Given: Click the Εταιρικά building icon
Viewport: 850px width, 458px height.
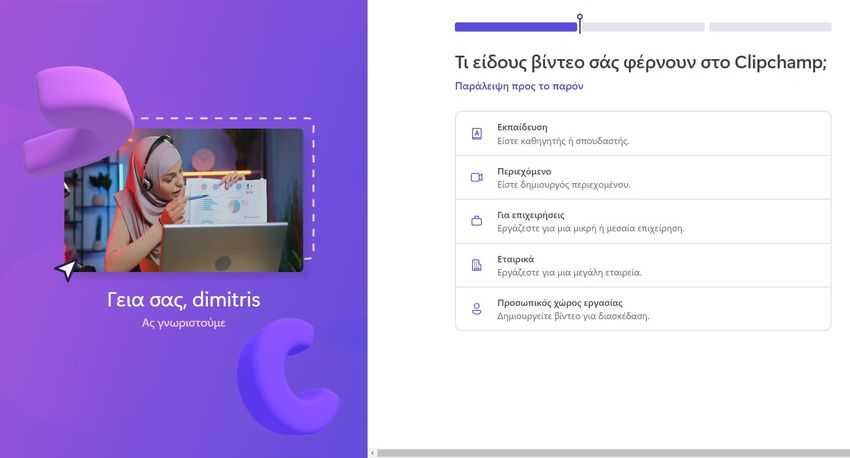Looking at the screenshot, I should point(476,265).
